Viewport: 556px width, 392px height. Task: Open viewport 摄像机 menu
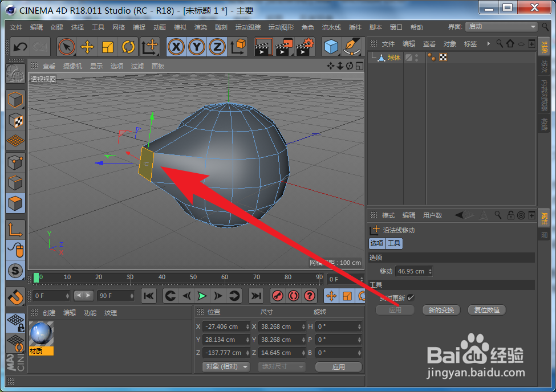point(72,66)
